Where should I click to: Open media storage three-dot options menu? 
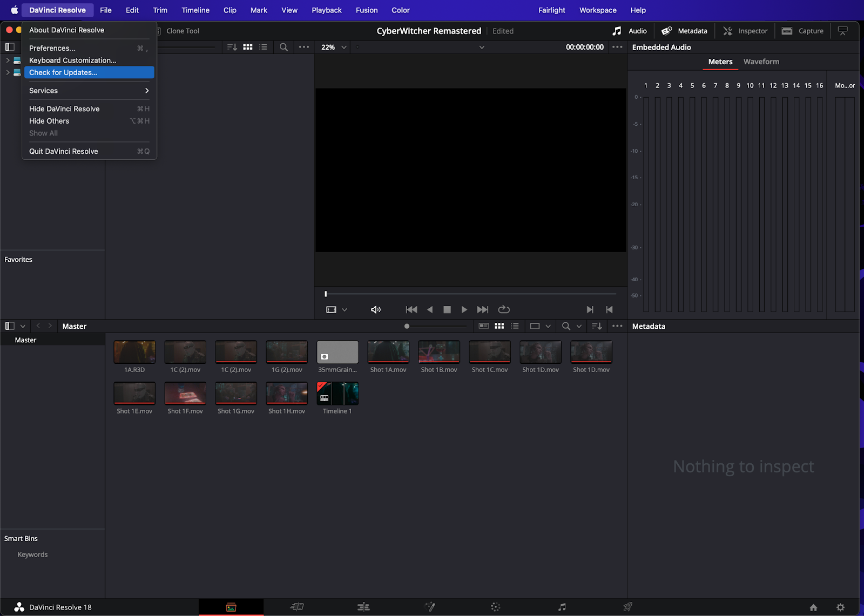pyautogui.click(x=304, y=47)
